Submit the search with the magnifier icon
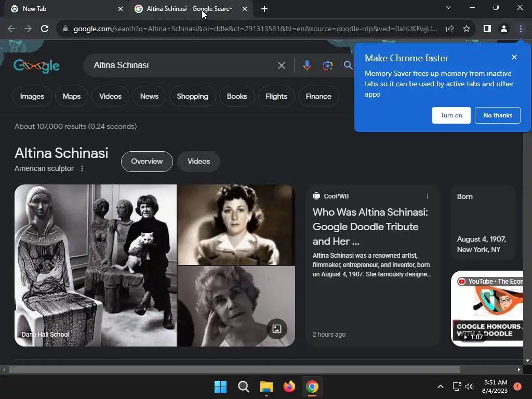Image resolution: width=532 pixels, height=399 pixels. pyautogui.click(x=348, y=65)
